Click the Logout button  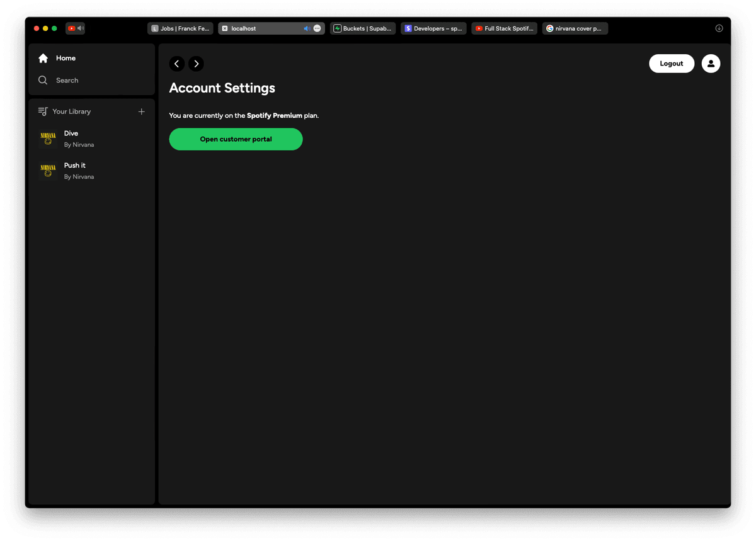coord(672,64)
